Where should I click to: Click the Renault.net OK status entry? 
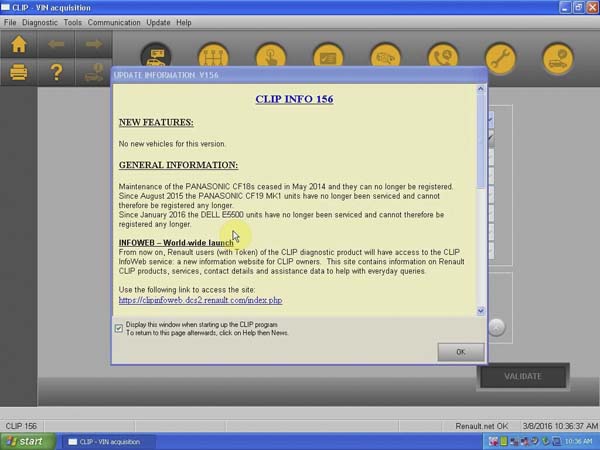[x=481, y=426]
